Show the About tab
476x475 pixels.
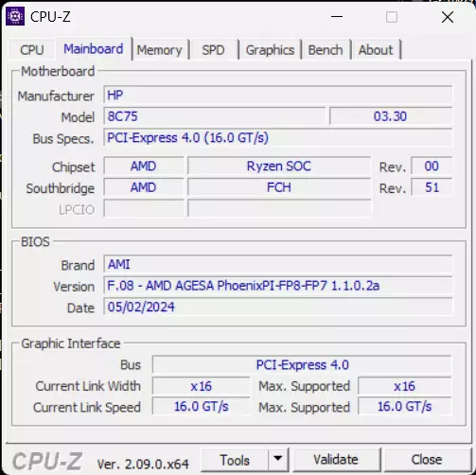[x=376, y=50]
